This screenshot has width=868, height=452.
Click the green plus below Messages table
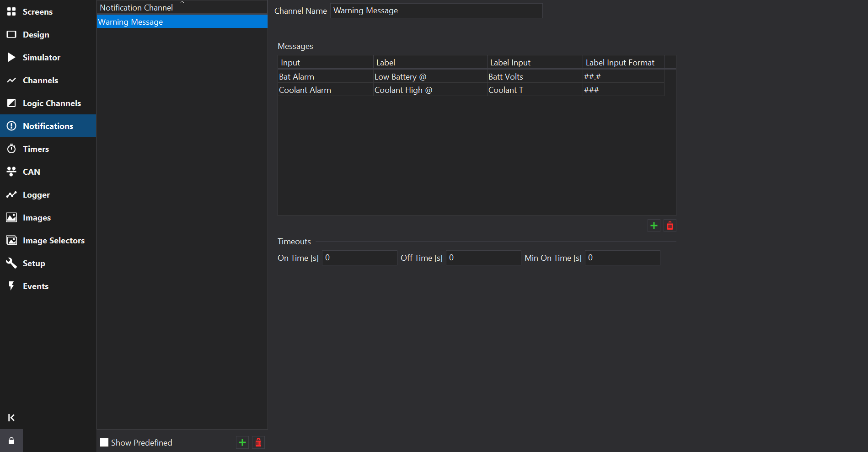[x=654, y=226]
